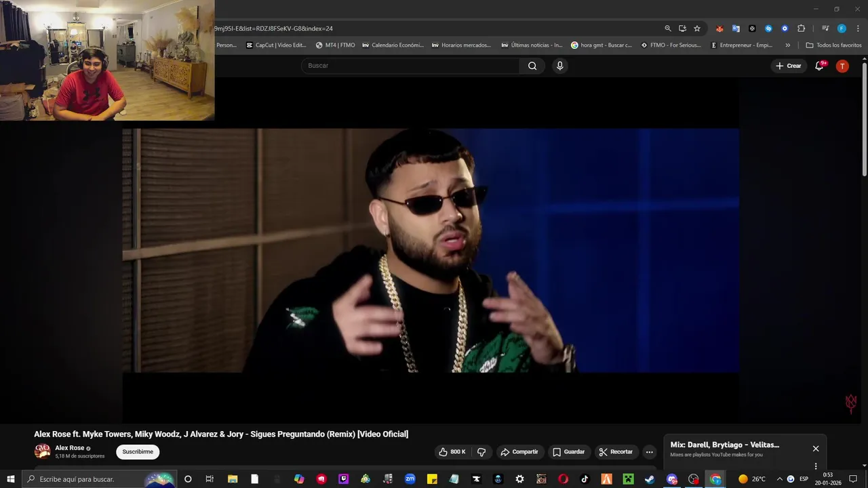868x488 pixels.
Task: Click the Crear button
Action: (x=788, y=66)
